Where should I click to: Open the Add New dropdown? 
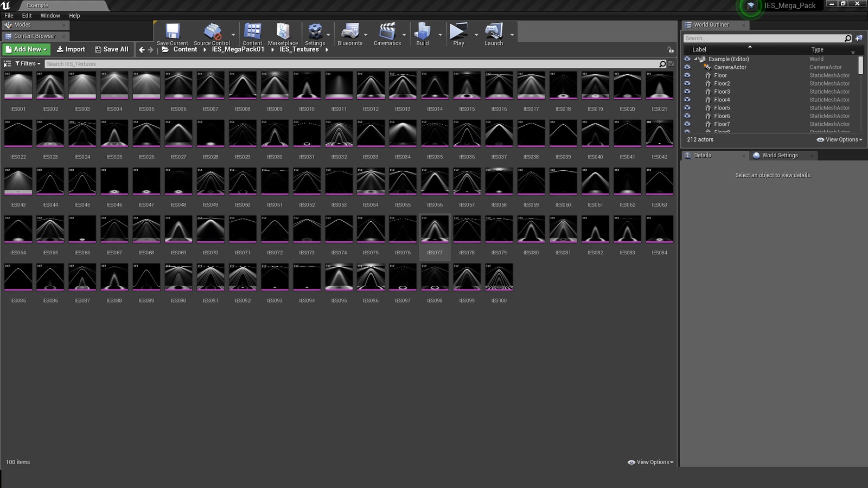[25, 49]
